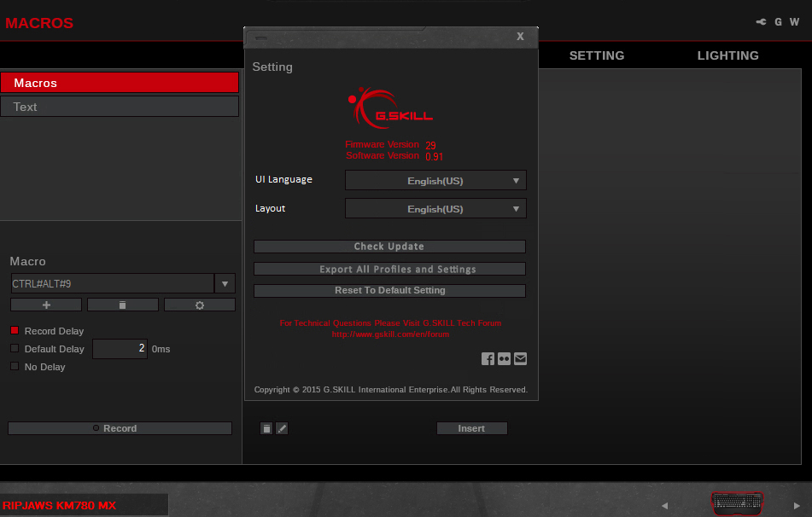The height and width of the screenshot is (517, 812).
Task: Tick the Default Delay checkbox
Action: tap(15, 348)
